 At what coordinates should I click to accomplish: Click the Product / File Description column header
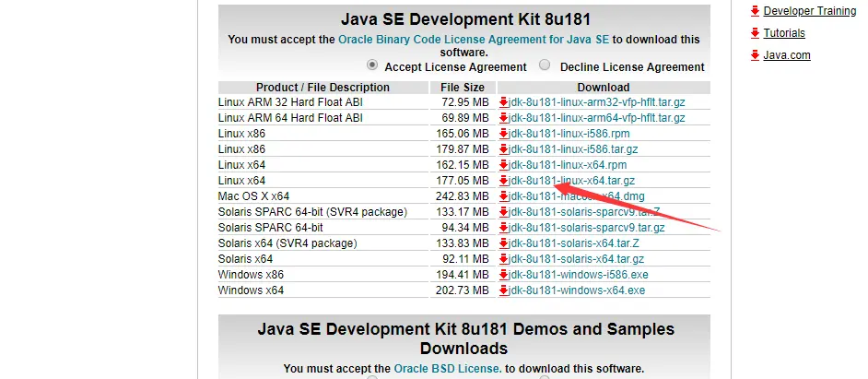click(323, 88)
